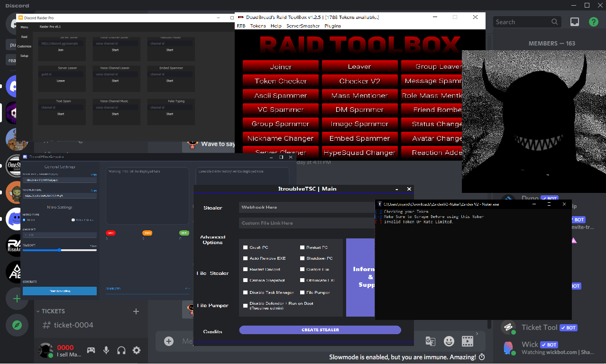Click the Ticket Tool member name
Screen dimensions: 606x364
(540, 328)
